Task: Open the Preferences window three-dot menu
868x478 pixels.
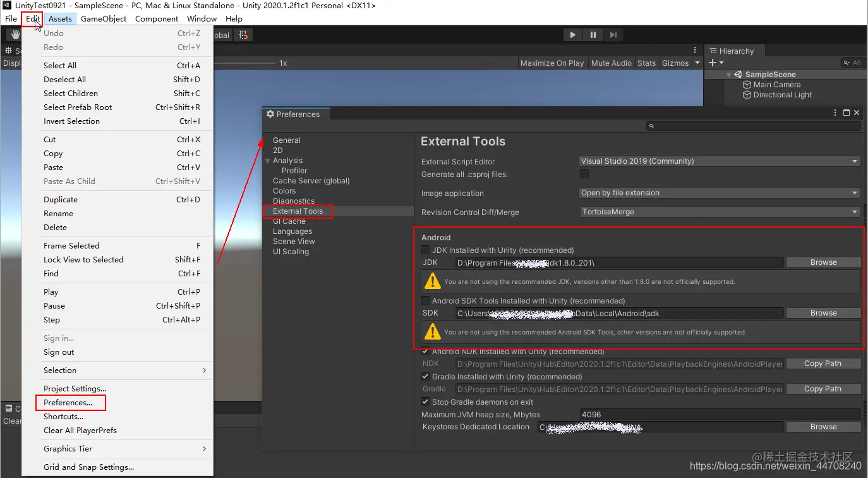Action: pos(836,113)
